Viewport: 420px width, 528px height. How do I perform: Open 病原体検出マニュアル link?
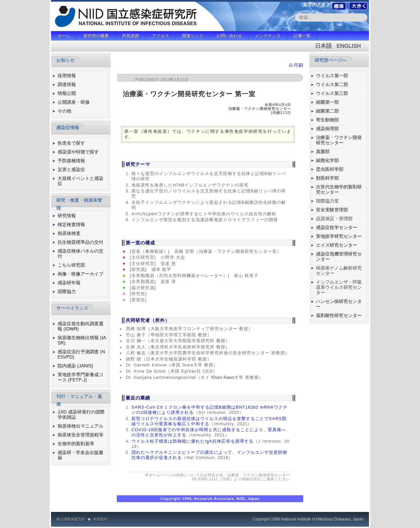tap(80, 426)
